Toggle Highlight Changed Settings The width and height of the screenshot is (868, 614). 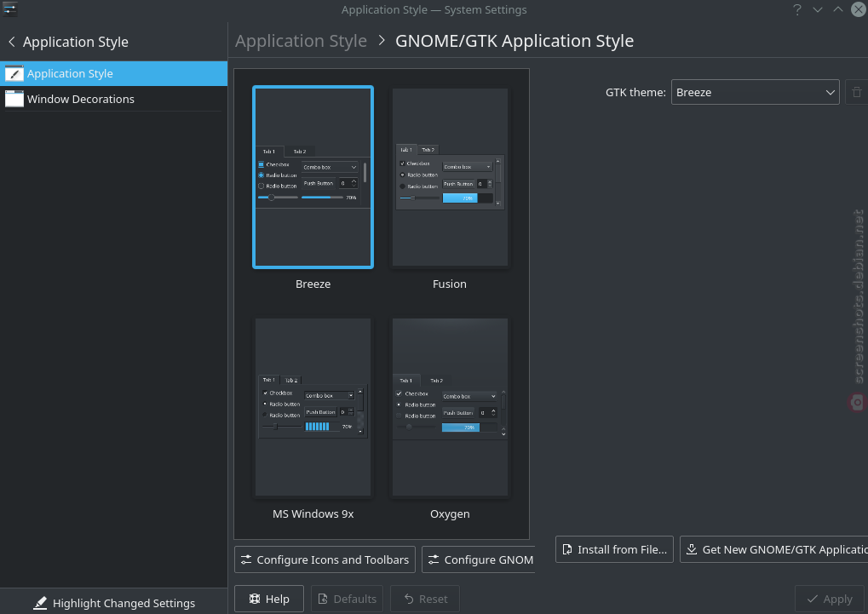113,602
